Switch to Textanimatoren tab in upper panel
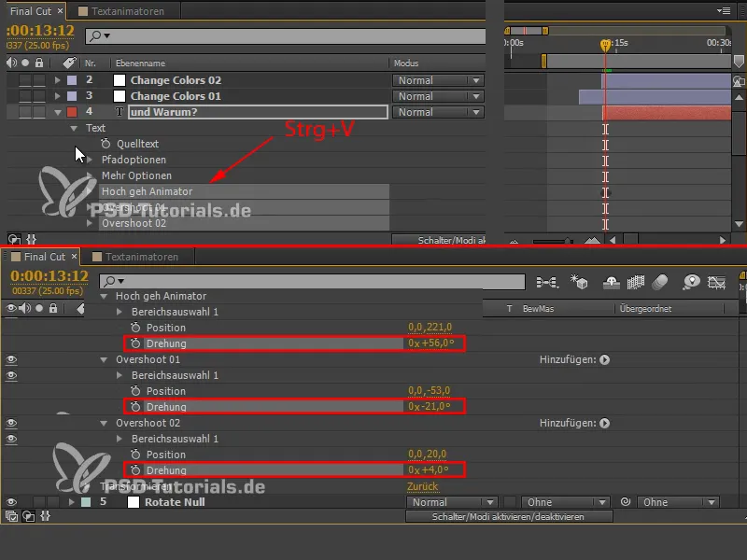The width and height of the screenshot is (747, 560). pyautogui.click(x=128, y=11)
